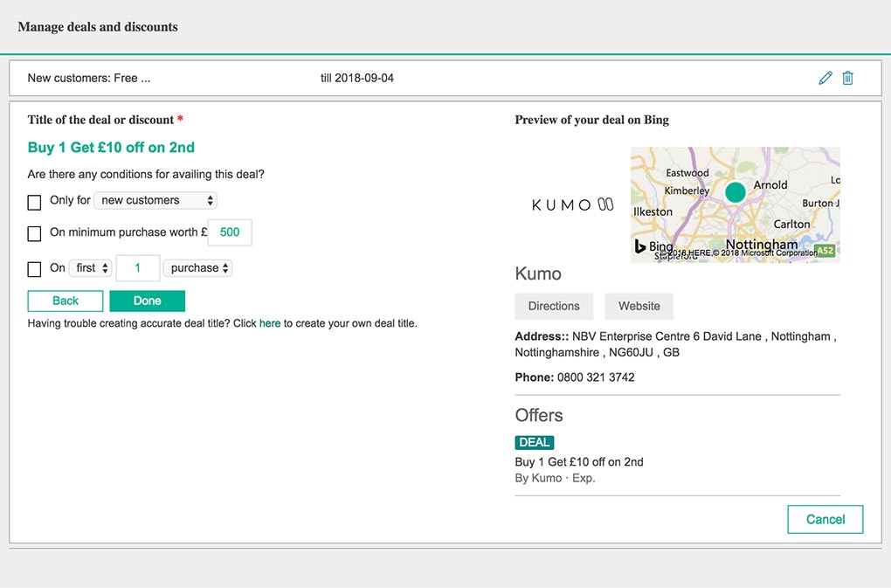Confirm the deal with the Done button

point(147,301)
